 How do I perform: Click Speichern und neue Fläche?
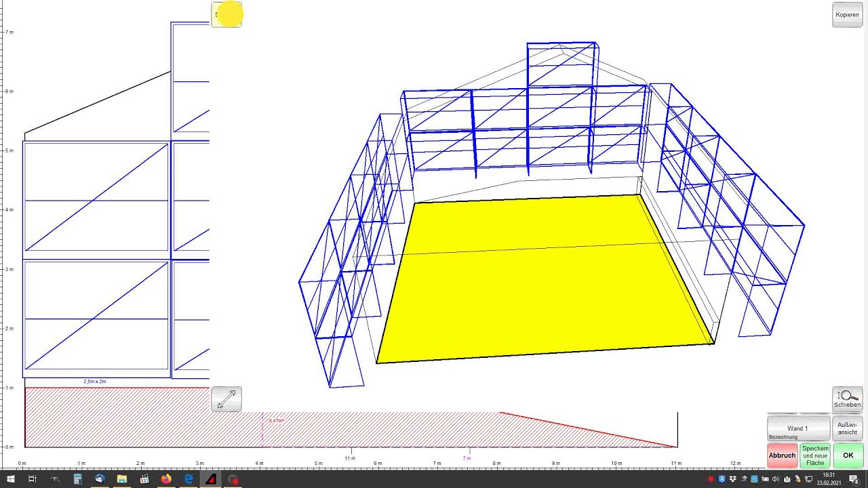tap(815, 455)
